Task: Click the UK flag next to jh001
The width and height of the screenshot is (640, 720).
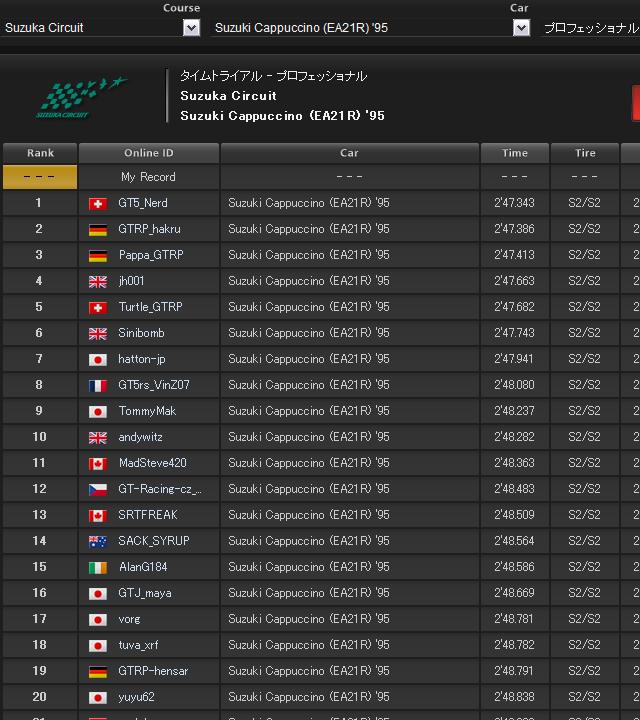Action: (98, 281)
